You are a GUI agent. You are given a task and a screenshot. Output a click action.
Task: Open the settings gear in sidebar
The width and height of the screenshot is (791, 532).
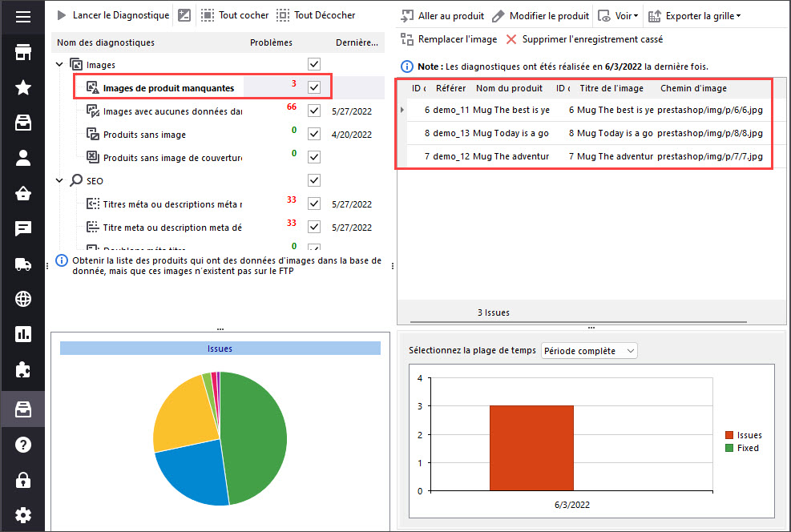(22, 515)
